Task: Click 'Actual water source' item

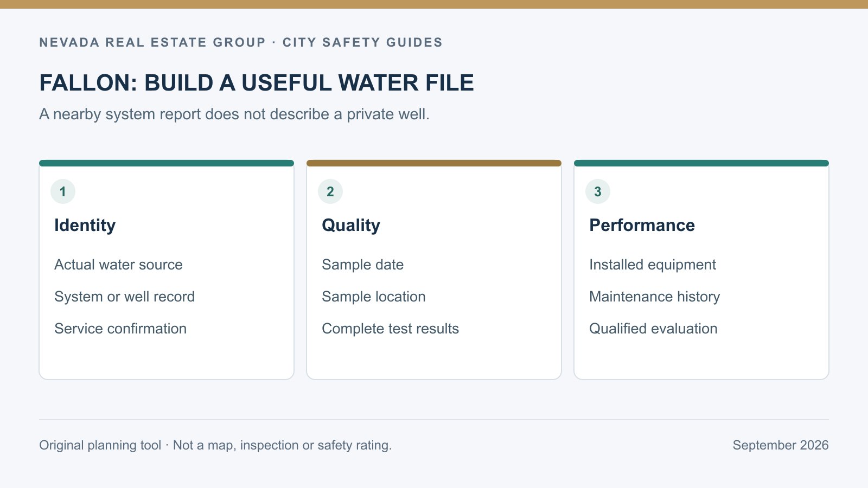Action: click(118, 265)
